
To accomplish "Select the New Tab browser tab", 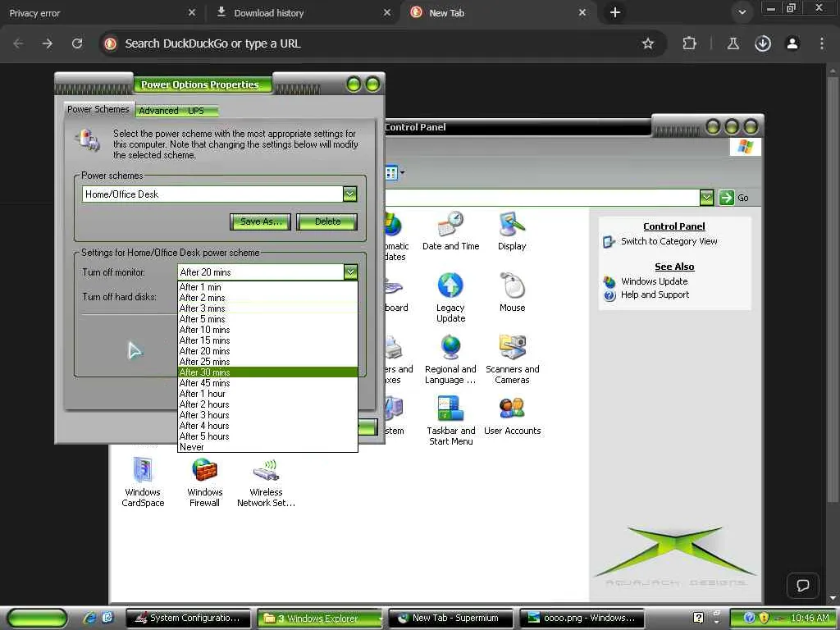I will [x=498, y=13].
